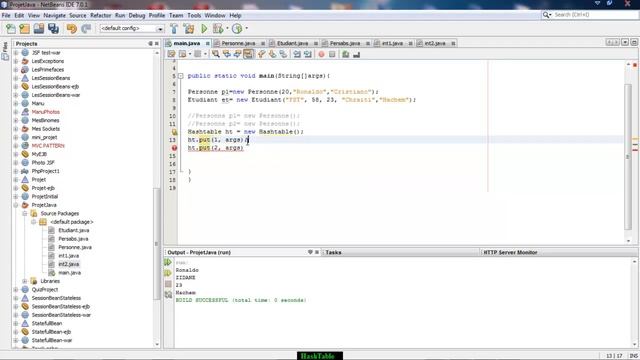640x360 pixels.
Task: Select Etudiant.java in the project tree
Action: [x=73, y=231]
